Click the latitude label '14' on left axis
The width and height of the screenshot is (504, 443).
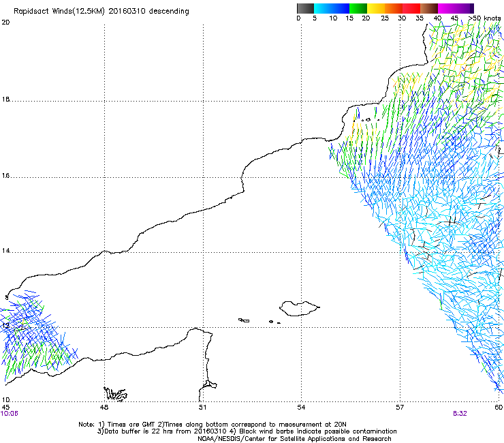coord(5,251)
